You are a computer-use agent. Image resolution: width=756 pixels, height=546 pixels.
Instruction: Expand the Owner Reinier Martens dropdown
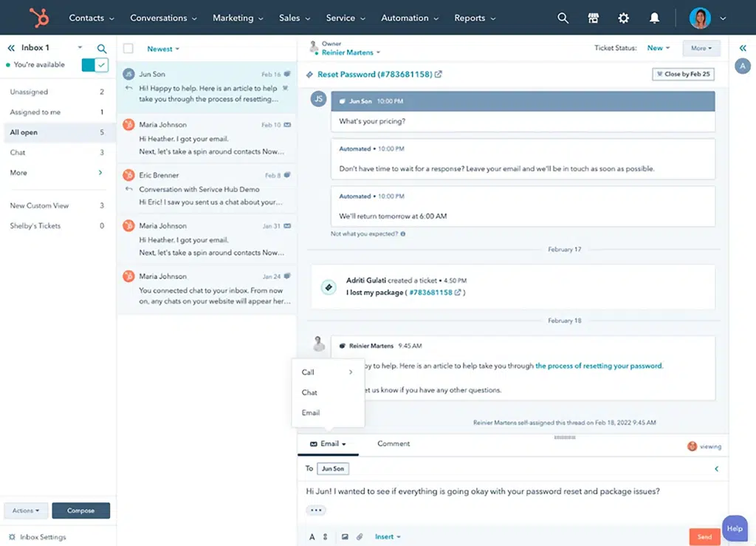click(x=351, y=52)
